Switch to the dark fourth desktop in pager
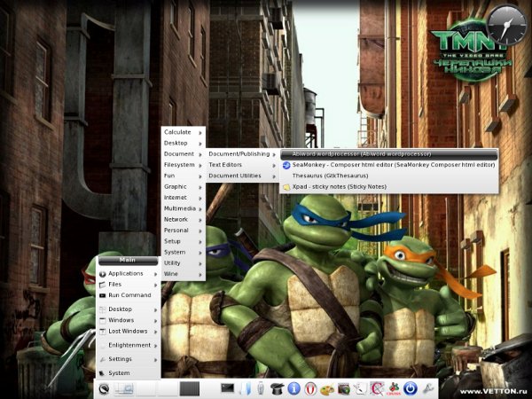Image resolution: width=532 pixels, height=399 pixels. [189, 389]
